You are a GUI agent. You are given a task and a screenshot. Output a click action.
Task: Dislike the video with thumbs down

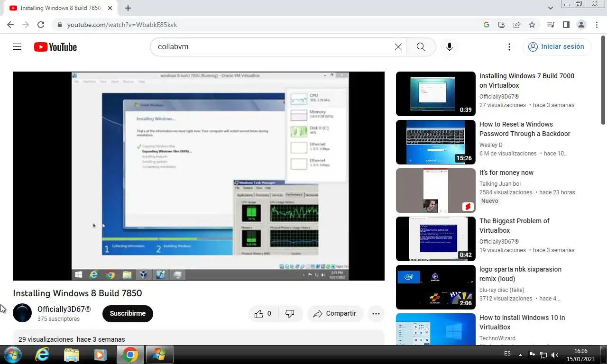(290, 313)
